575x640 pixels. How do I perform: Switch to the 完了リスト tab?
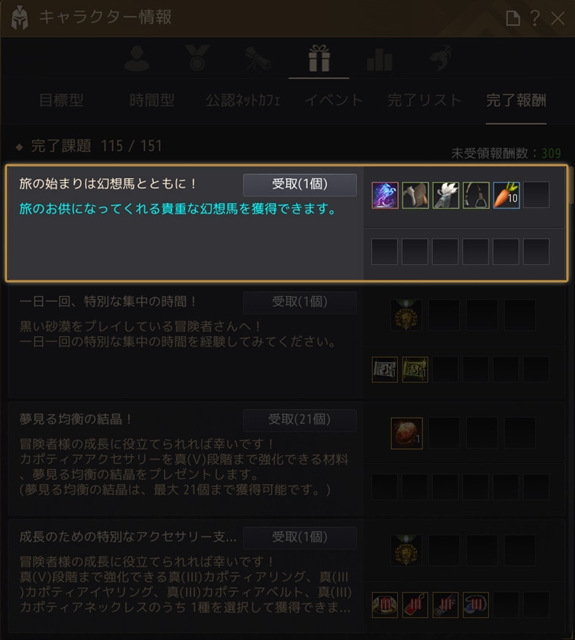(x=424, y=100)
